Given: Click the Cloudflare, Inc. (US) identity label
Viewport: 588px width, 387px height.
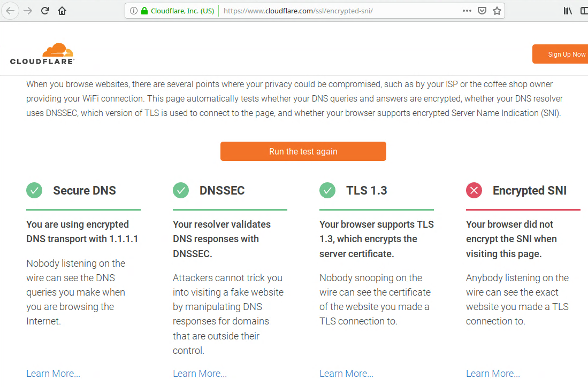Looking at the screenshot, I should click(x=182, y=11).
